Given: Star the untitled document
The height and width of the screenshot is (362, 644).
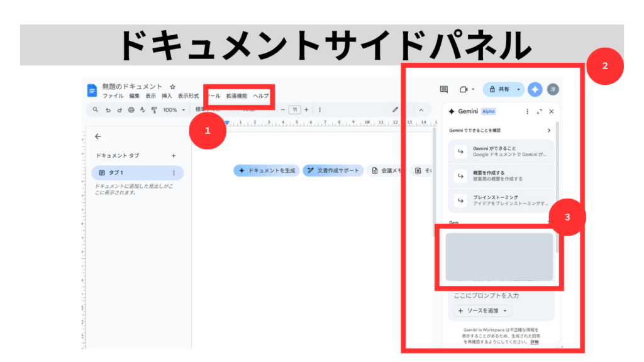Looking at the screenshot, I should tap(173, 87).
